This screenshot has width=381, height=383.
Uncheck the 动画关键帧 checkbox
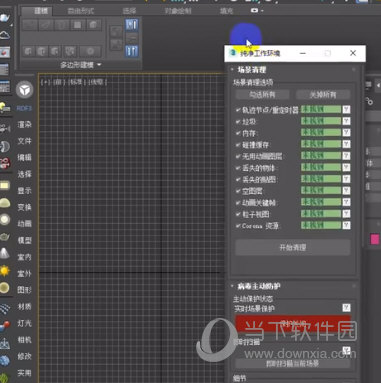[x=238, y=202]
